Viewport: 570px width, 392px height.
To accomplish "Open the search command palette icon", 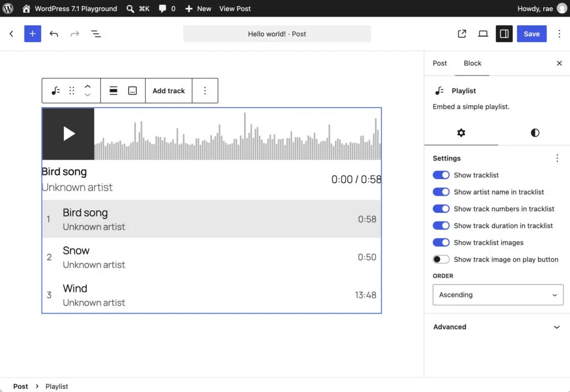I will pos(130,9).
